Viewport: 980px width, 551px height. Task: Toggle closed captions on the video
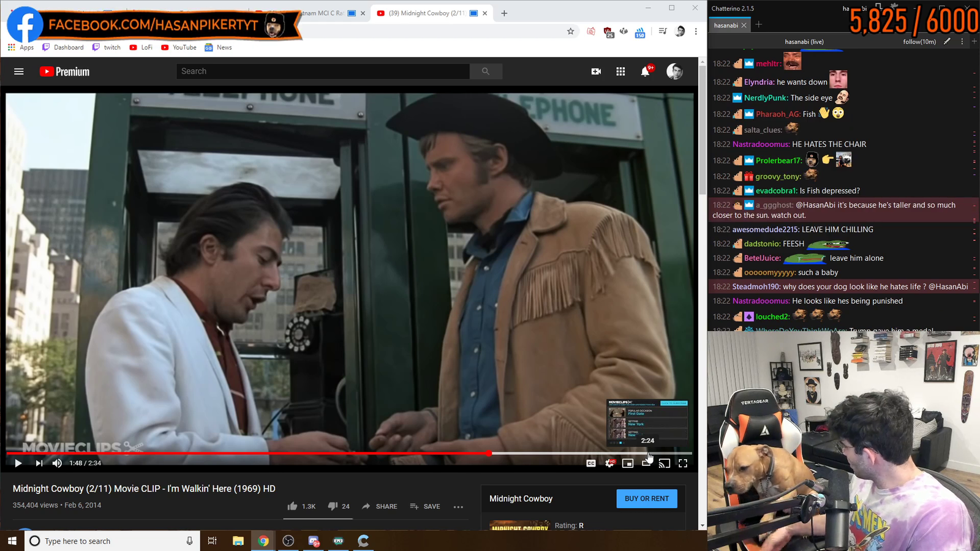coord(591,463)
